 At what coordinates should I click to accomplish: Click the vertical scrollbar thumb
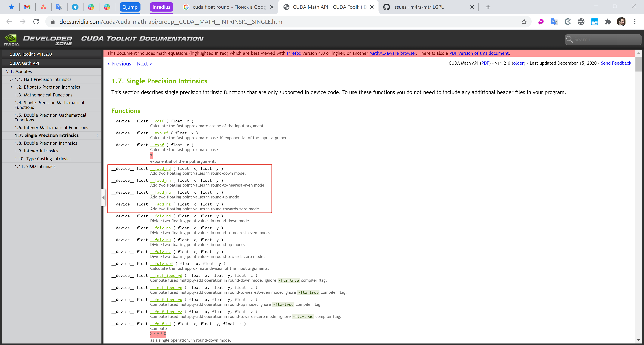[x=638, y=64]
